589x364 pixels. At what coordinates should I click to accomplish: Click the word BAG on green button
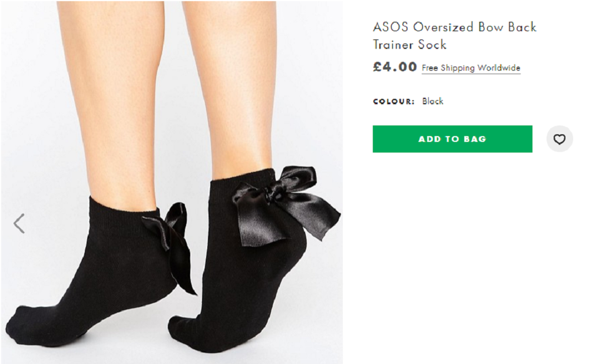tap(475, 140)
